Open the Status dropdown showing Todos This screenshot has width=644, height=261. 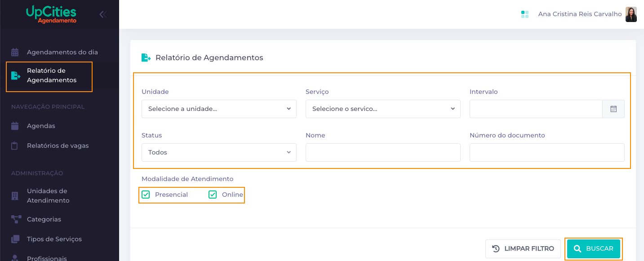(219, 152)
